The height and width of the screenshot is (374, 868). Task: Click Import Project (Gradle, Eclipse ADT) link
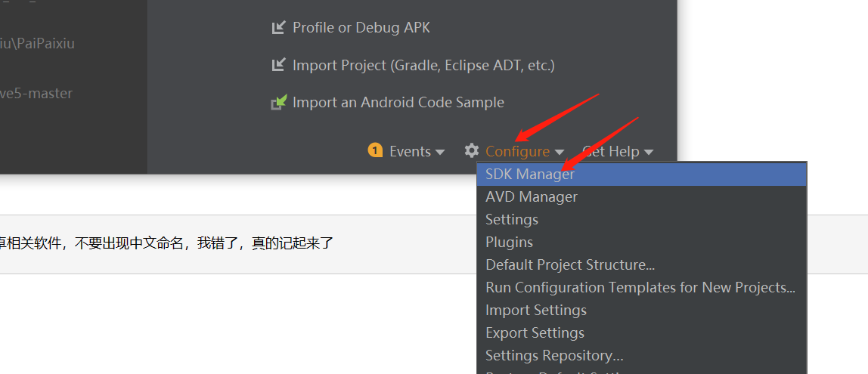pyautogui.click(x=423, y=66)
